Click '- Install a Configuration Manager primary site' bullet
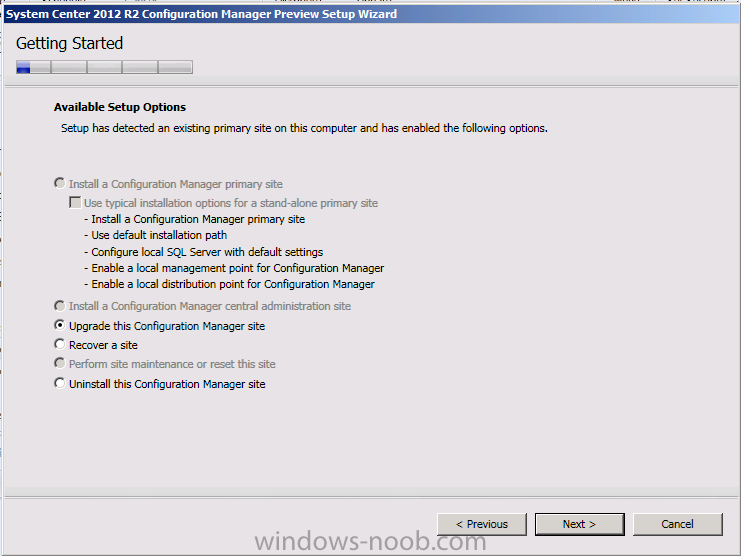This screenshot has height=556, width=741. tap(195, 219)
